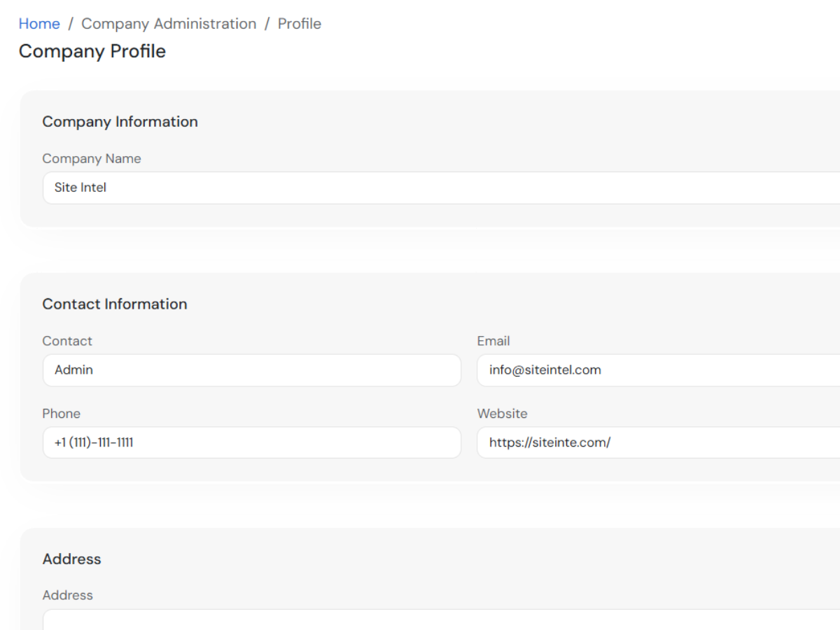
Task: Click the Email field label
Action: [493, 341]
